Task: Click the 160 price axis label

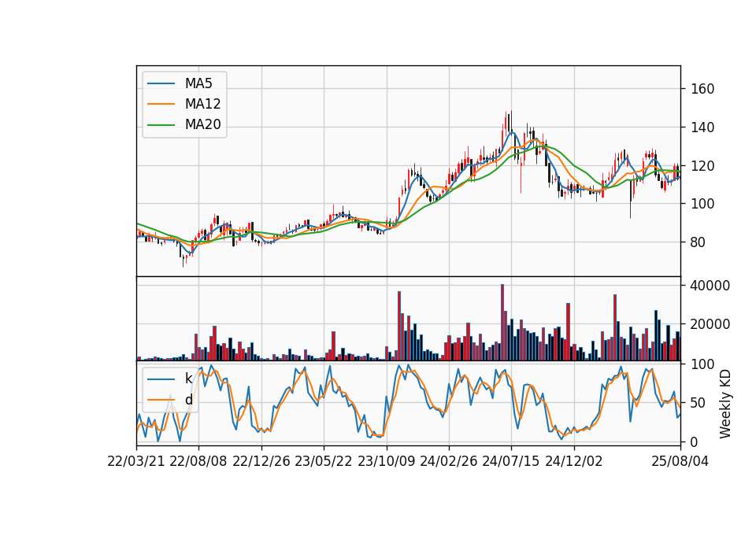Action: point(702,89)
